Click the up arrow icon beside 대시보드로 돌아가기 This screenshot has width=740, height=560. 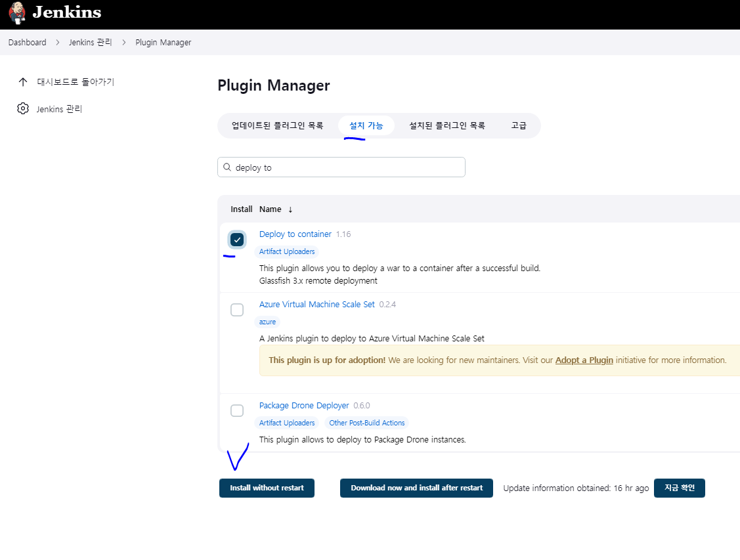click(x=22, y=82)
